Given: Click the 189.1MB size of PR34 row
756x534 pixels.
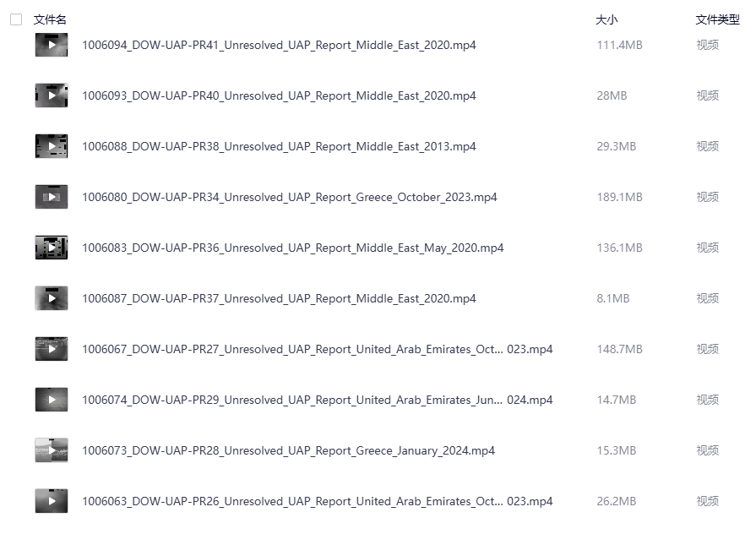Looking at the screenshot, I should [619, 198].
